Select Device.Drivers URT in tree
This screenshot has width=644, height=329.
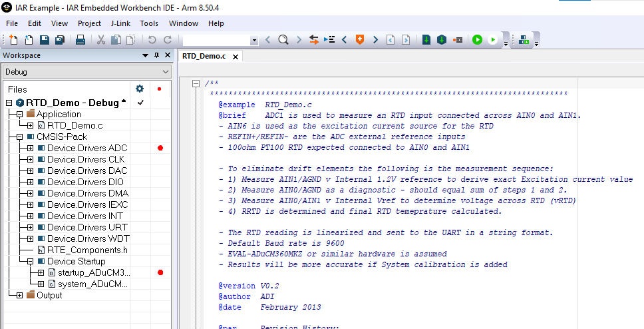[x=87, y=227]
